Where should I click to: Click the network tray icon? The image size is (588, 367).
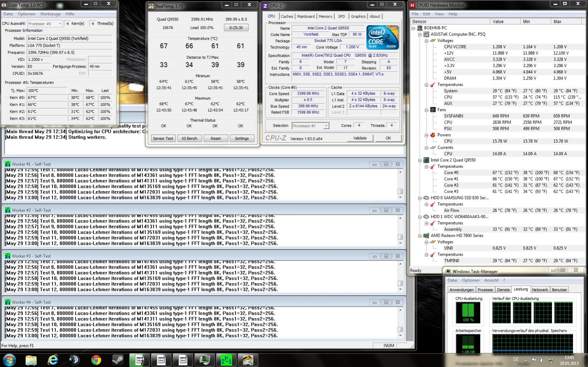(x=551, y=360)
